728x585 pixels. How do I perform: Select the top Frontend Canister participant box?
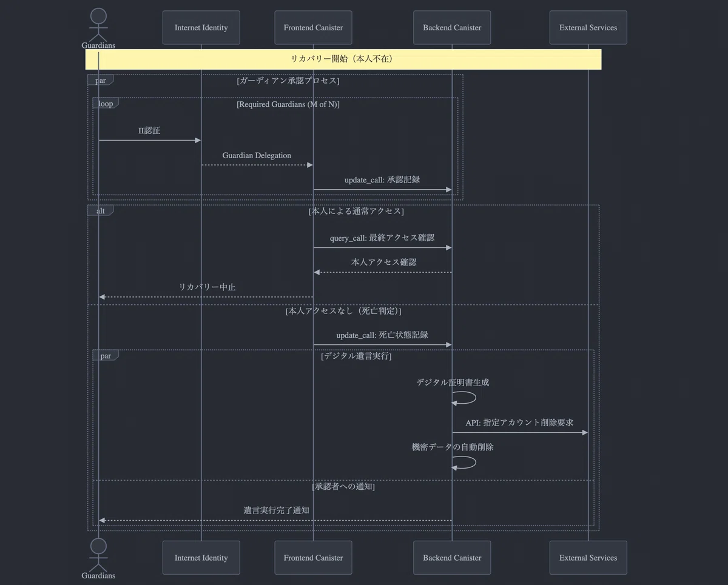[313, 28]
